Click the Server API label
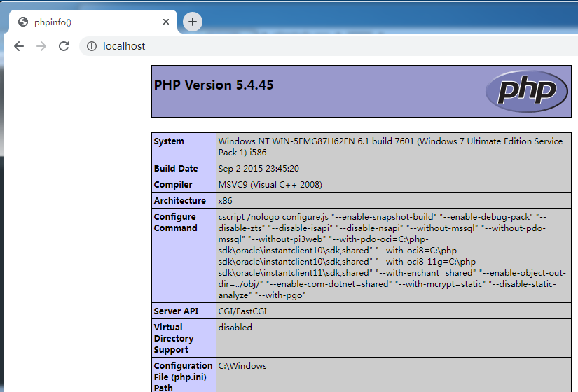 (x=176, y=311)
